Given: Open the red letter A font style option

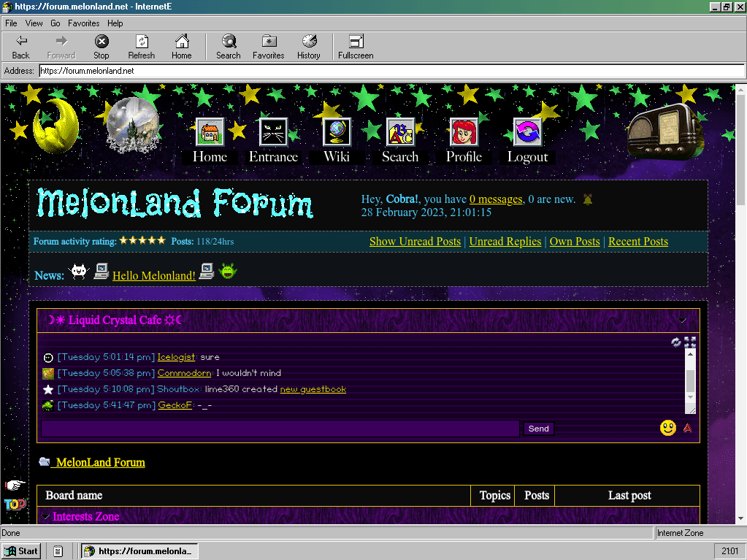Looking at the screenshot, I should [687, 428].
